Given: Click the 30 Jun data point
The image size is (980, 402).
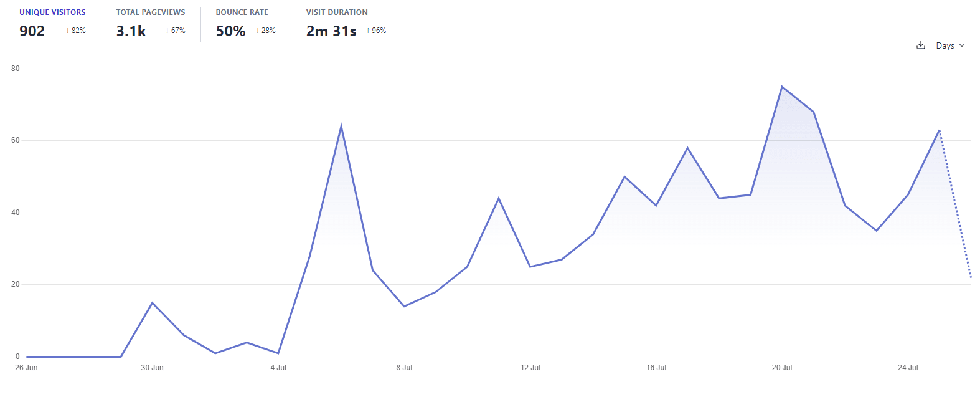Looking at the screenshot, I should coord(153,303).
